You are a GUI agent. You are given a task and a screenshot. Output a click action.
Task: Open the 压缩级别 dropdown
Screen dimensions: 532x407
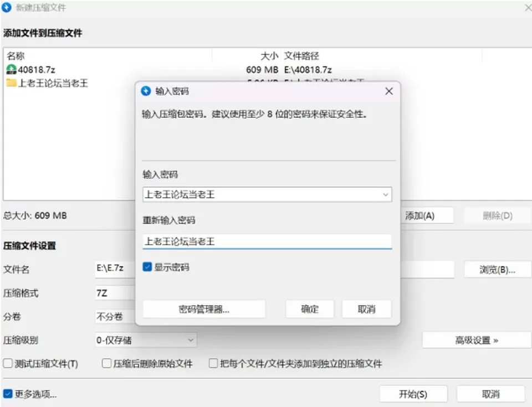point(146,340)
